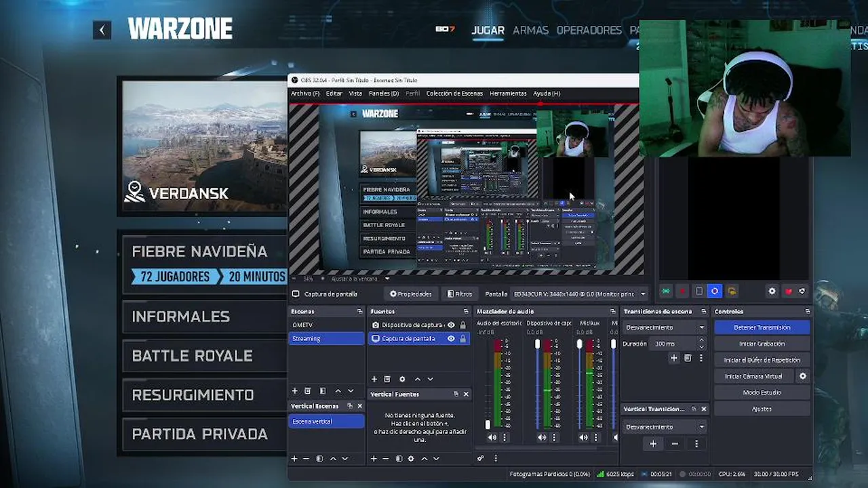Image resolution: width=868 pixels, height=488 pixels.
Task: Open Propiedades of selected source
Action: (x=411, y=293)
